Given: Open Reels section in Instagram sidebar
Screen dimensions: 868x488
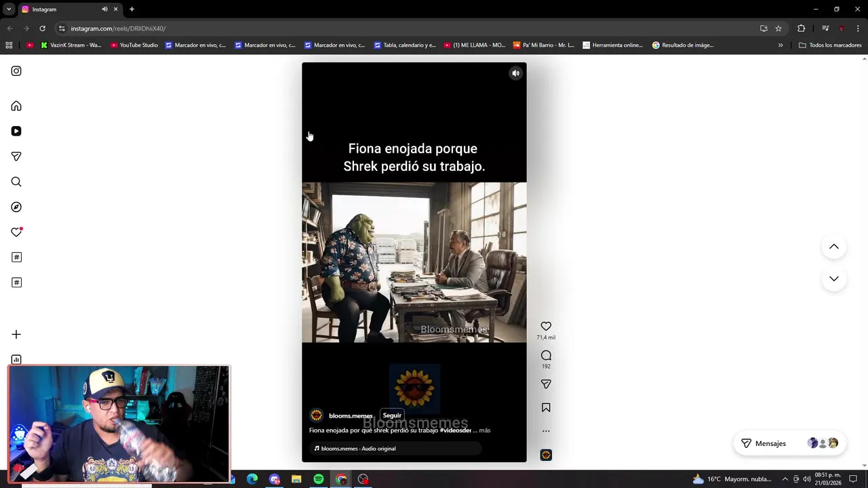Looking at the screenshot, I should point(16,131).
